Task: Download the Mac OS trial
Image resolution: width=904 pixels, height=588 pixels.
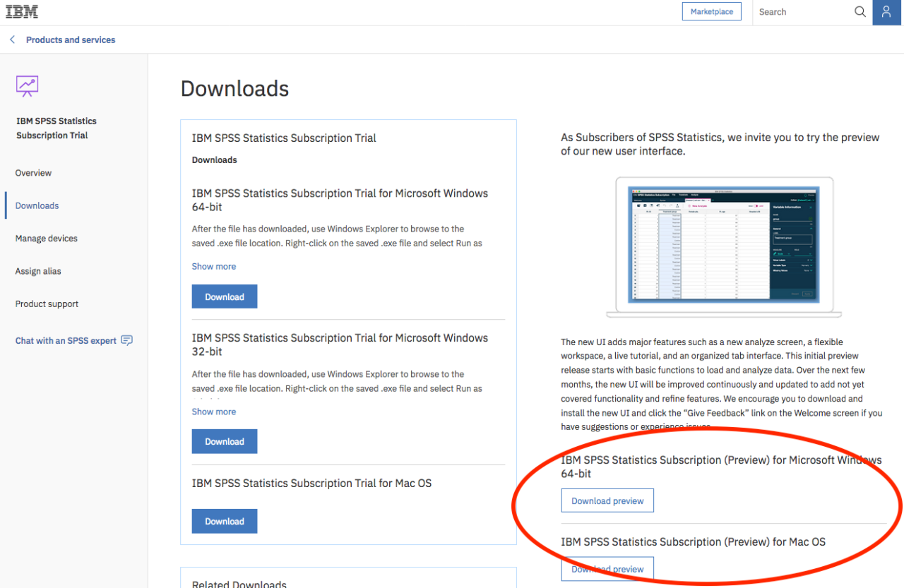Action: [225, 521]
